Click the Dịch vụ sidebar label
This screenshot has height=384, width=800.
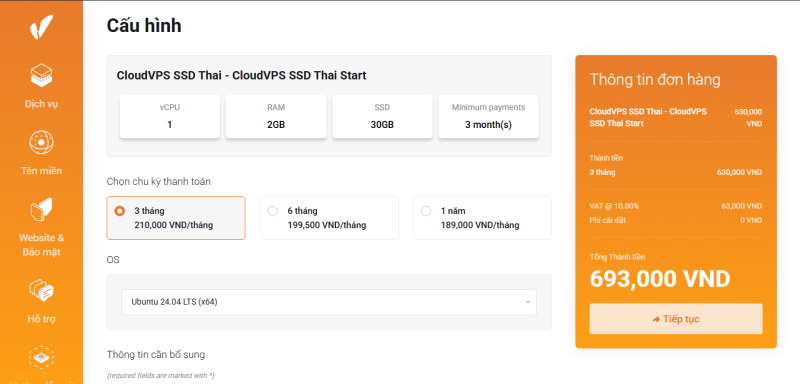tap(41, 104)
